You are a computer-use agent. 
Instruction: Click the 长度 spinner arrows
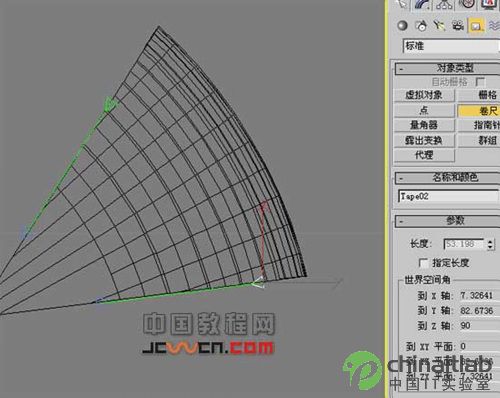click(490, 244)
